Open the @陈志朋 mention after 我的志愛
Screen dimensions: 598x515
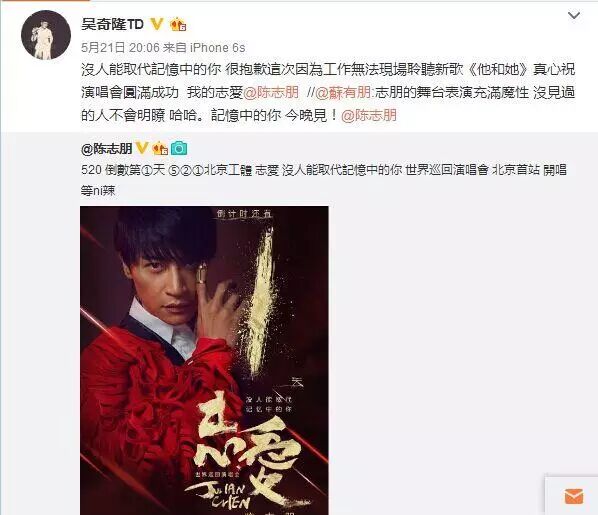coord(271,92)
